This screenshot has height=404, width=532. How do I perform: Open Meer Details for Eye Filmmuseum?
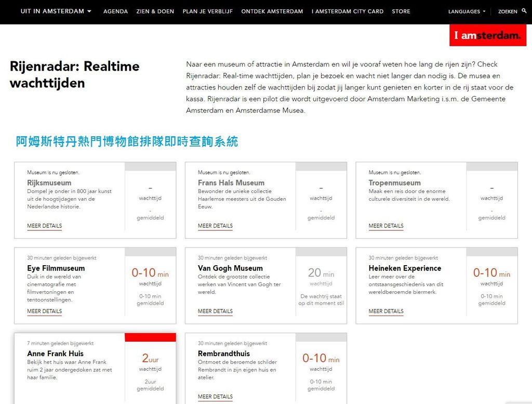[x=45, y=311]
